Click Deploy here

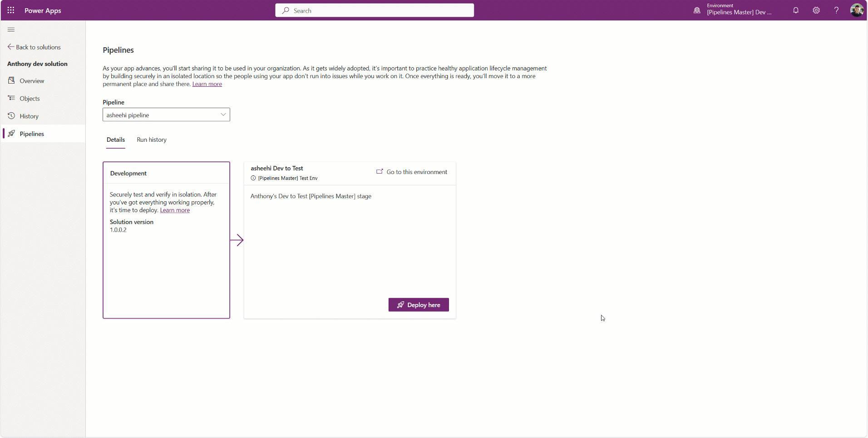tap(418, 304)
